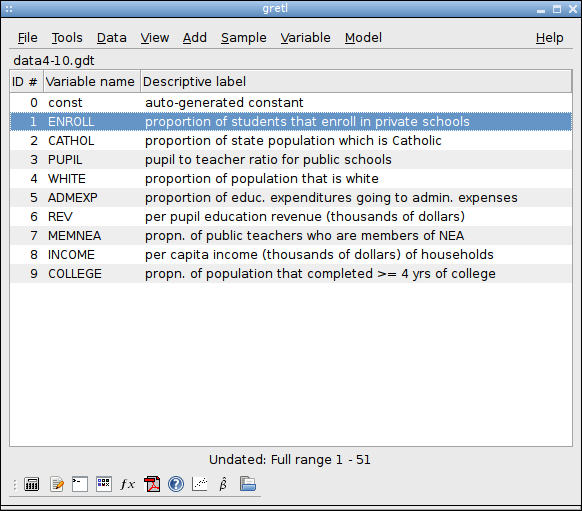This screenshot has width=582, height=511.
Task: Select the COLLEGE variable row
Action: pyautogui.click(x=291, y=273)
